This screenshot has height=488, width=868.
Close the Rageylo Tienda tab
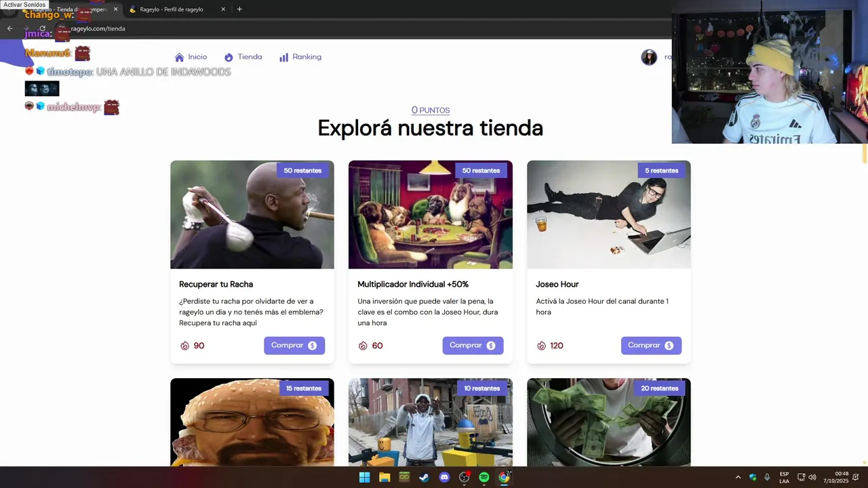[x=115, y=9]
